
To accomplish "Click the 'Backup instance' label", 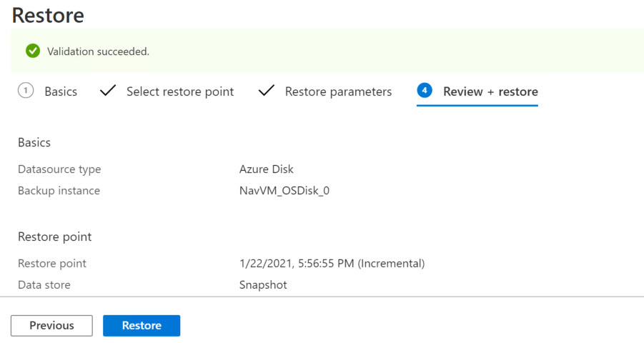I will click(x=59, y=191).
